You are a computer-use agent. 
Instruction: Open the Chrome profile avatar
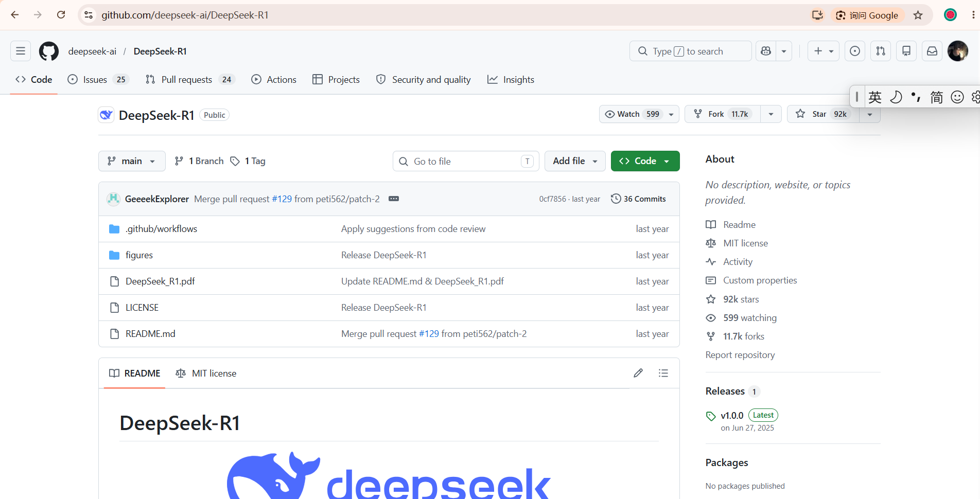950,15
